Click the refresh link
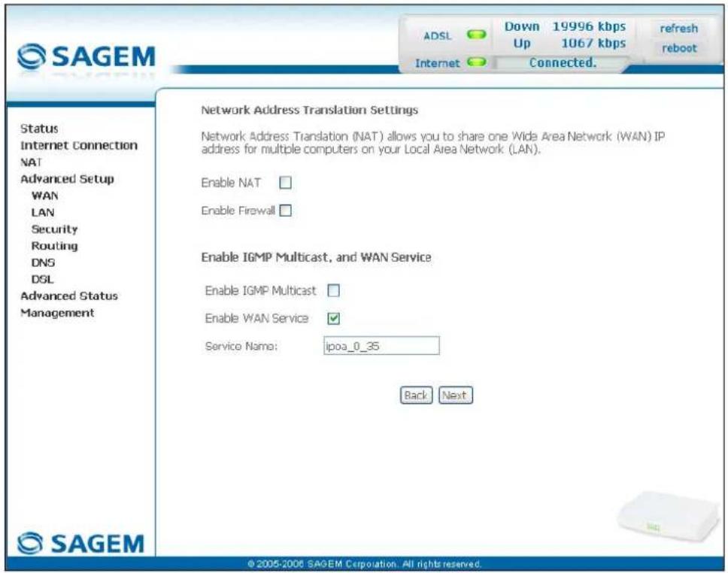728x573 pixels. tap(679, 29)
